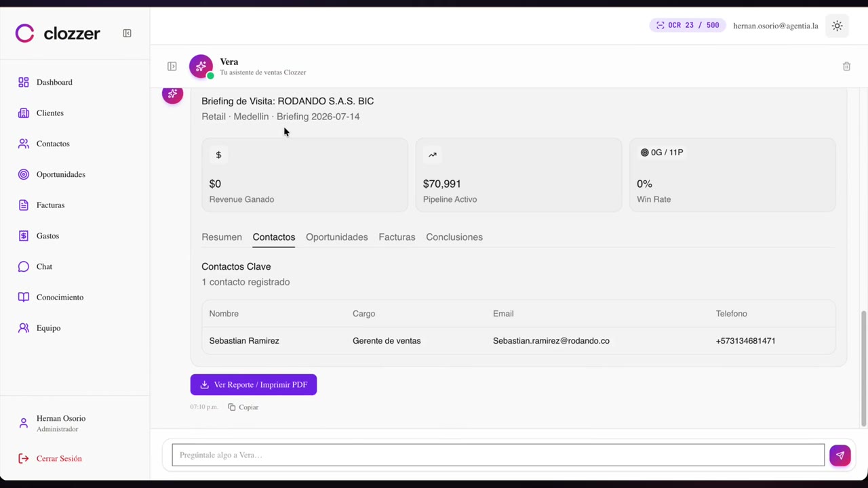Open the Hernan Osorio Administrador profile
This screenshot has width=868, height=488.
click(x=61, y=423)
